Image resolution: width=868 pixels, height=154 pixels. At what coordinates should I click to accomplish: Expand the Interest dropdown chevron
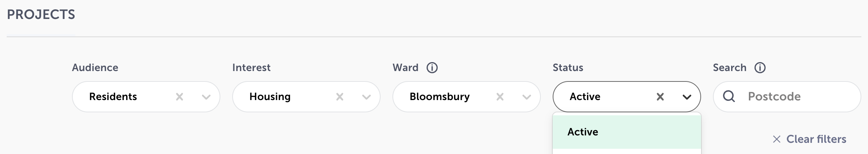click(x=366, y=97)
